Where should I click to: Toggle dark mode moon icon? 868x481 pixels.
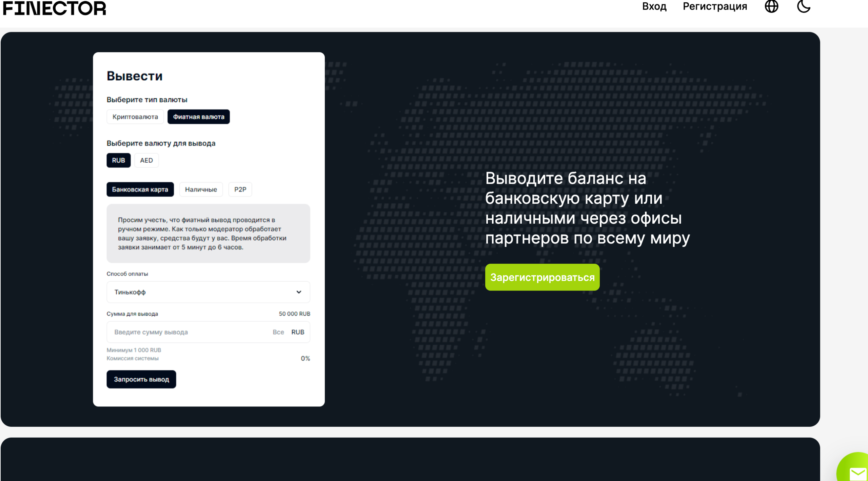click(x=803, y=6)
